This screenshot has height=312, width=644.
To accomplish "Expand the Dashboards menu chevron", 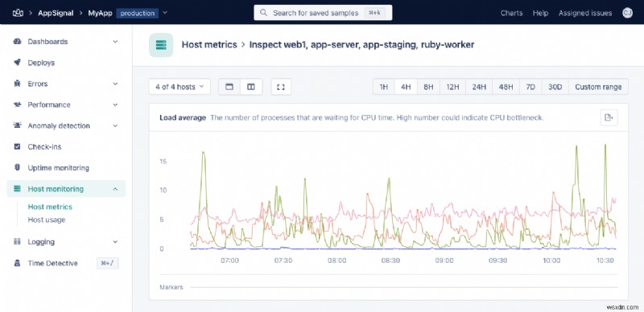I will click(115, 42).
